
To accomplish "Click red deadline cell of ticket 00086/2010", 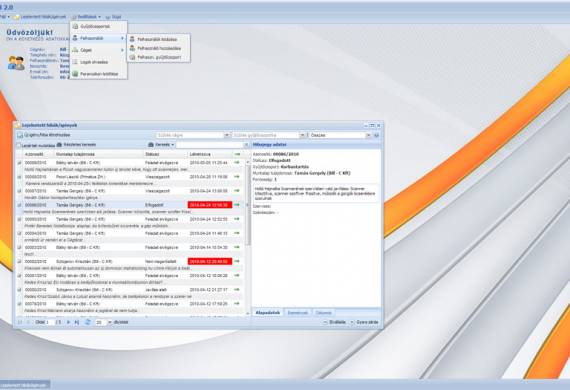I will click(210, 205).
